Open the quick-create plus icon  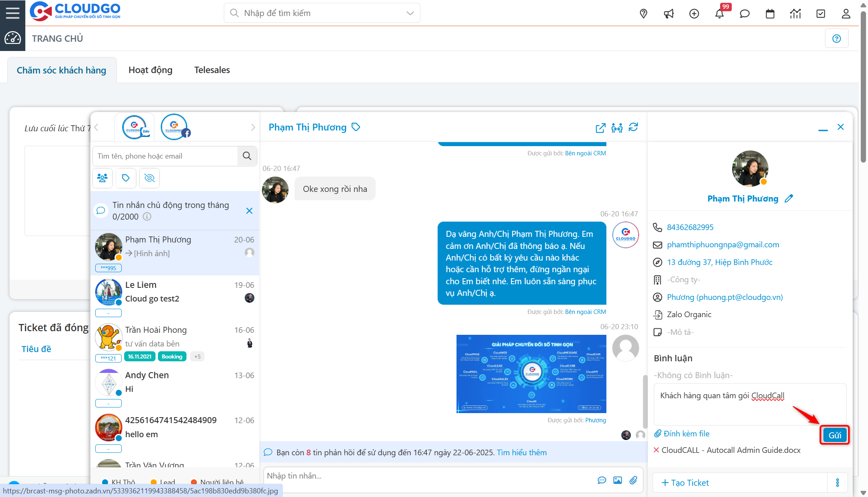[x=694, y=13]
